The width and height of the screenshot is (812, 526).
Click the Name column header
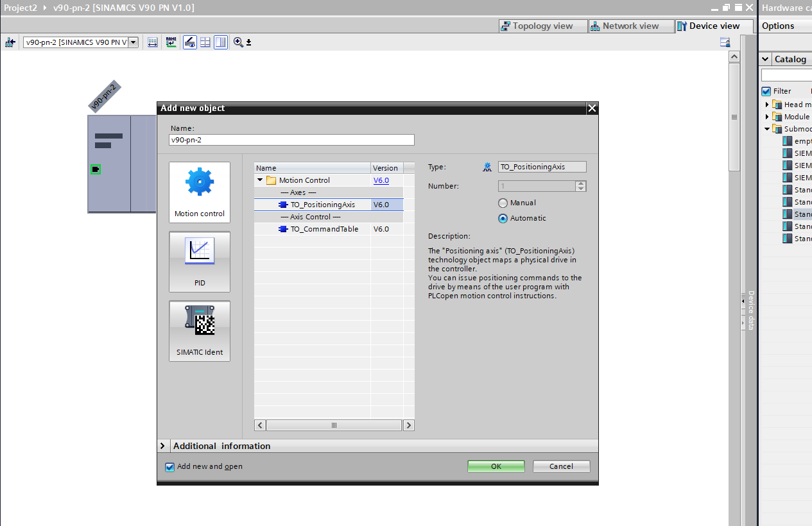(x=313, y=168)
